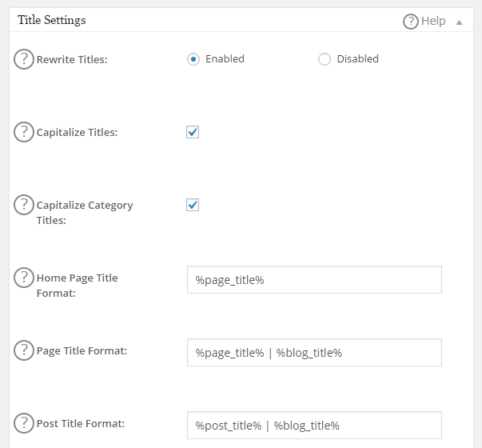
Task: Click into the Post Title Format field
Action: [314, 426]
